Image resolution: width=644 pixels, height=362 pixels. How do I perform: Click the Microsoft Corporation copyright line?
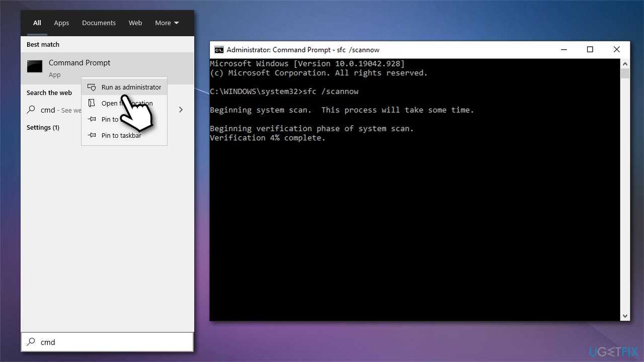318,73
